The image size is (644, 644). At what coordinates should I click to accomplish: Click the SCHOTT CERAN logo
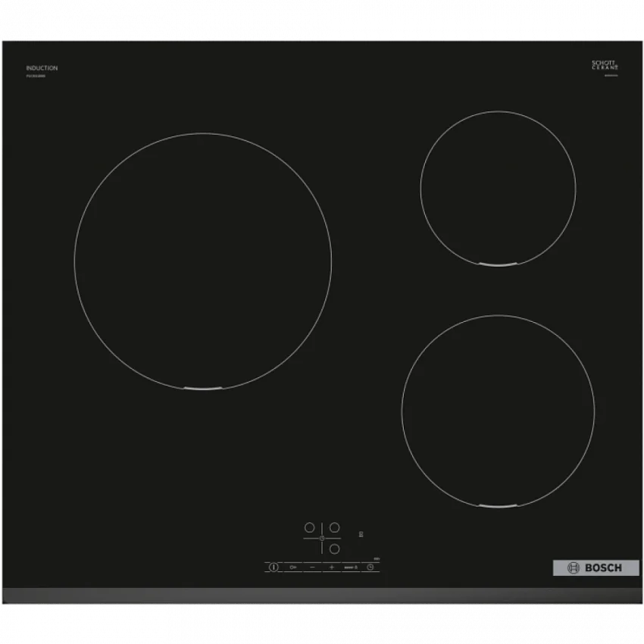pyautogui.click(x=605, y=65)
